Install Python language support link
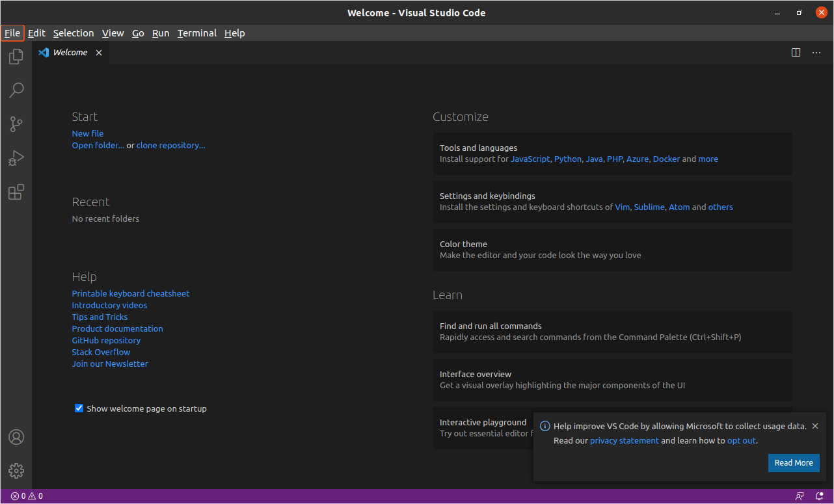The width and height of the screenshot is (834, 504). click(x=568, y=159)
